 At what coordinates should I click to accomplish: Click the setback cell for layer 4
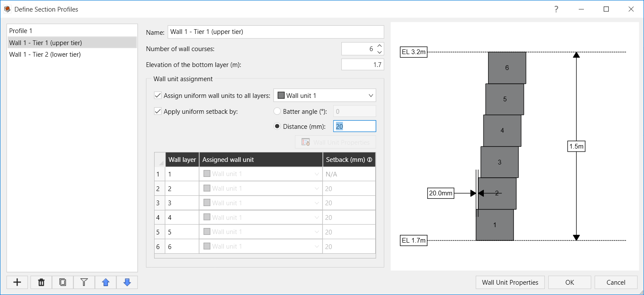pyautogui.click(x=349, y=217)
